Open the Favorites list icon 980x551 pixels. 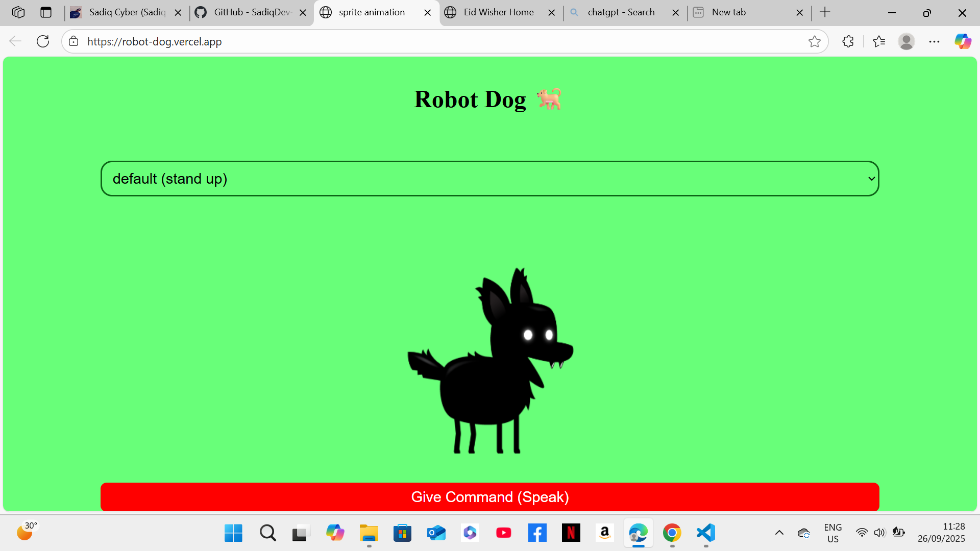coord(879,41)
